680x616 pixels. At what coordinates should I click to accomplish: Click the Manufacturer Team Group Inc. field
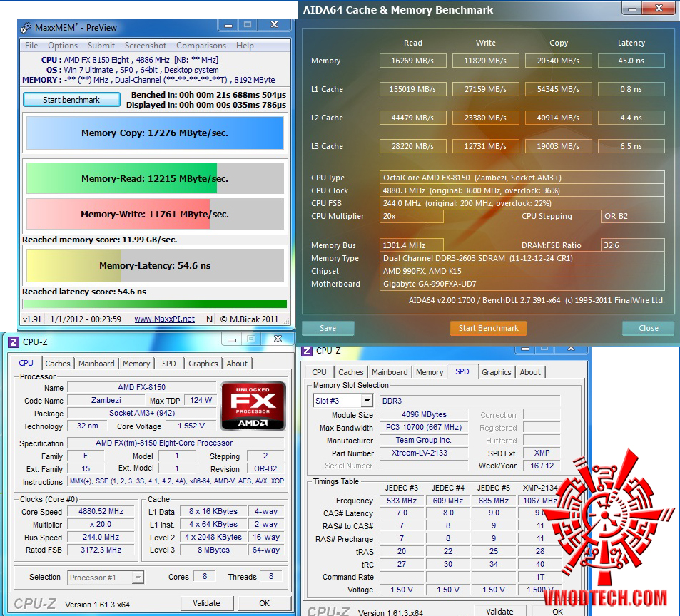424,440
